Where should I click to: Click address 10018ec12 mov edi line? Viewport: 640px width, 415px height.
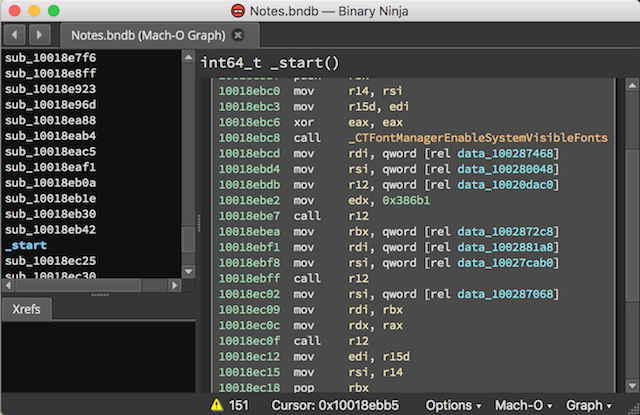click(314, 357)
